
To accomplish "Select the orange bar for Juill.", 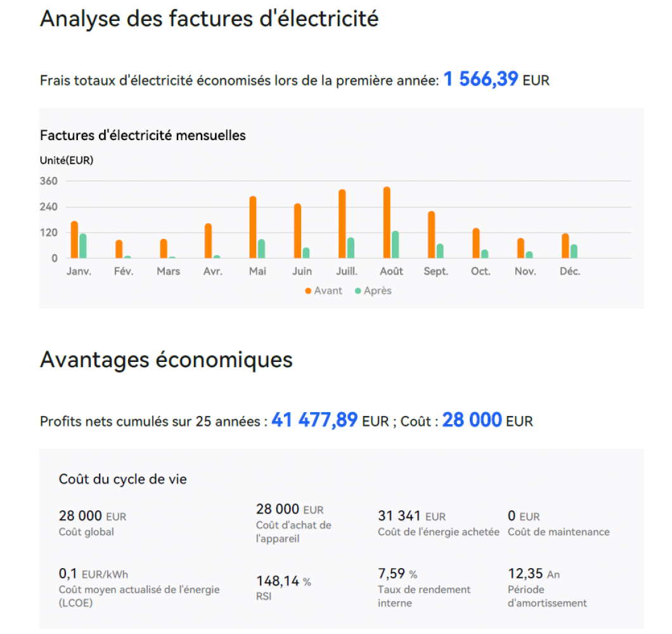I will click(342, 224).
